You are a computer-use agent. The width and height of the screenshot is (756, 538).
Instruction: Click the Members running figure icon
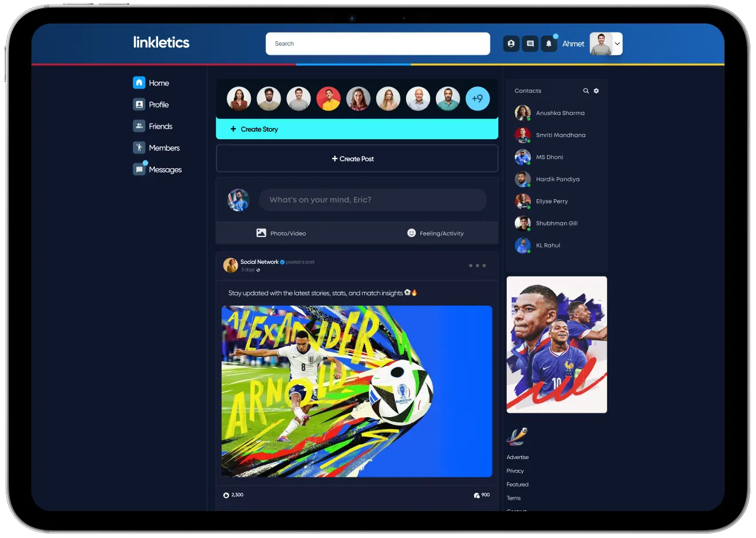tap(139, 148)
